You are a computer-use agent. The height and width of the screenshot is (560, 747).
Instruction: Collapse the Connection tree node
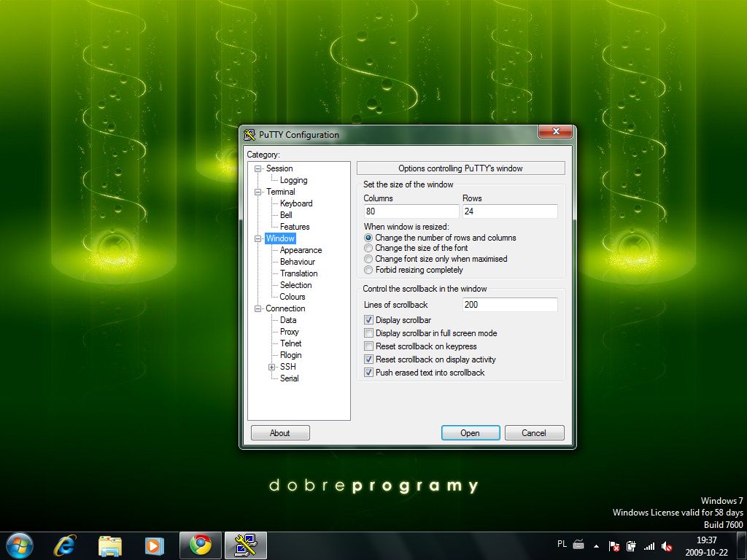pyautogui.click(x=258, y=308)
